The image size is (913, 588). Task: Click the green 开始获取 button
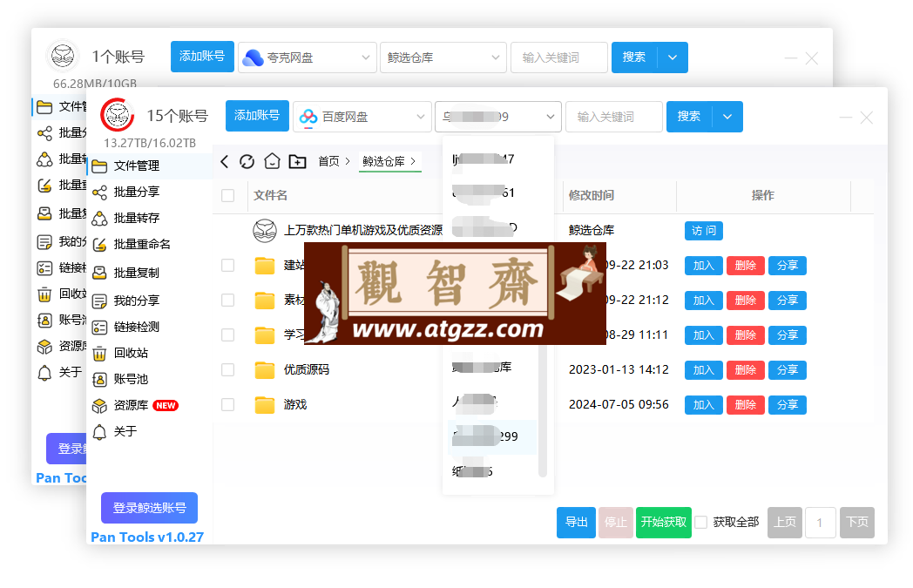click(663, 522)
